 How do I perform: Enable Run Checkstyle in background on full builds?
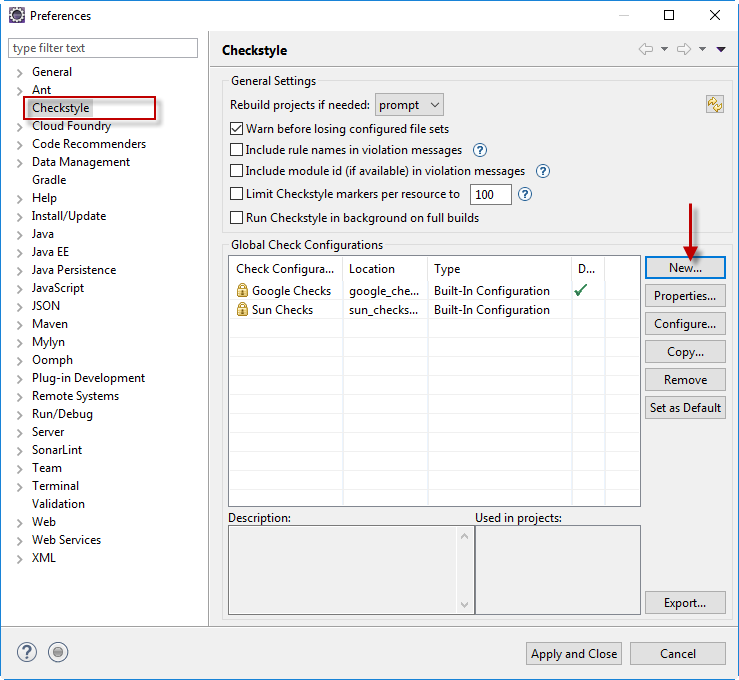(237, 218)
